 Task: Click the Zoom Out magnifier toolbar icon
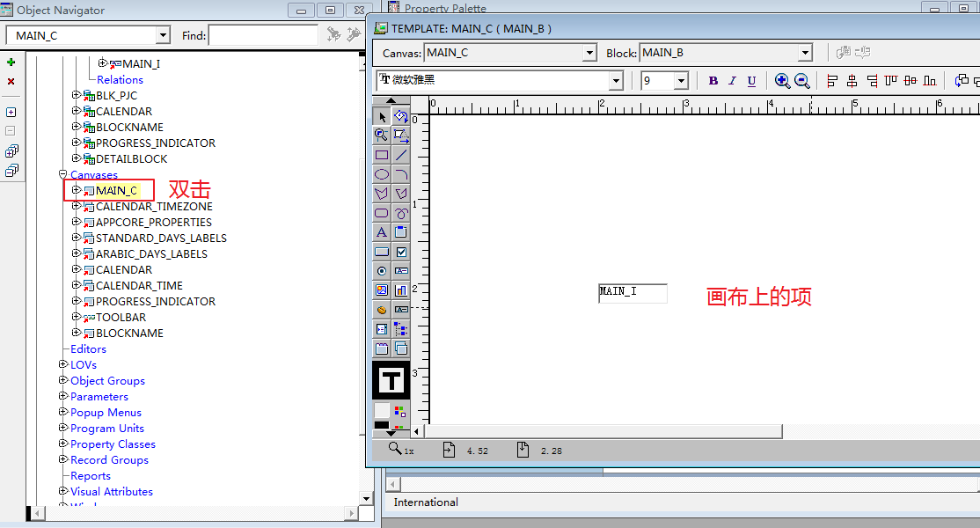pyautogui.click(x=802, y=81)
